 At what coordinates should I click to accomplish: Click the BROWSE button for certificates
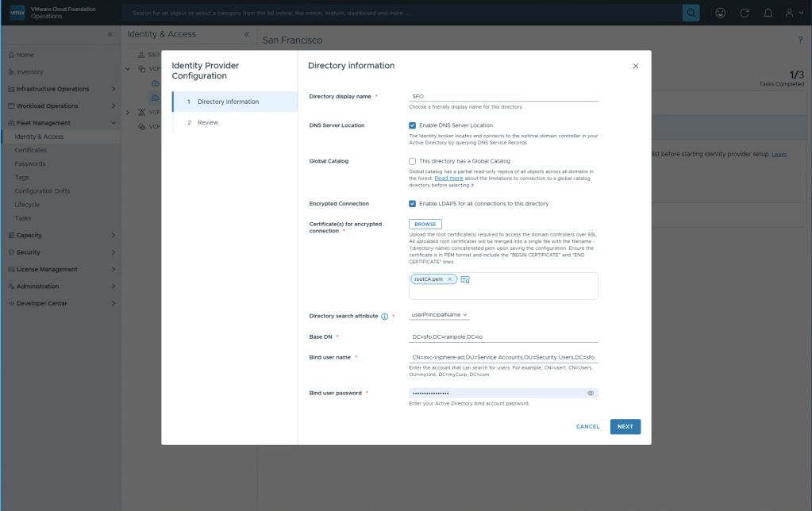(x=425, y=225)
